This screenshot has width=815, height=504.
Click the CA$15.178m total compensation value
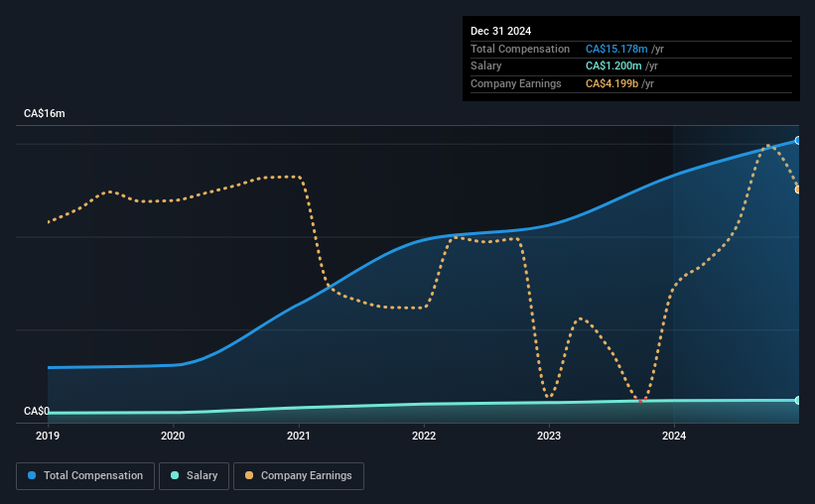[x=616, y=49]
